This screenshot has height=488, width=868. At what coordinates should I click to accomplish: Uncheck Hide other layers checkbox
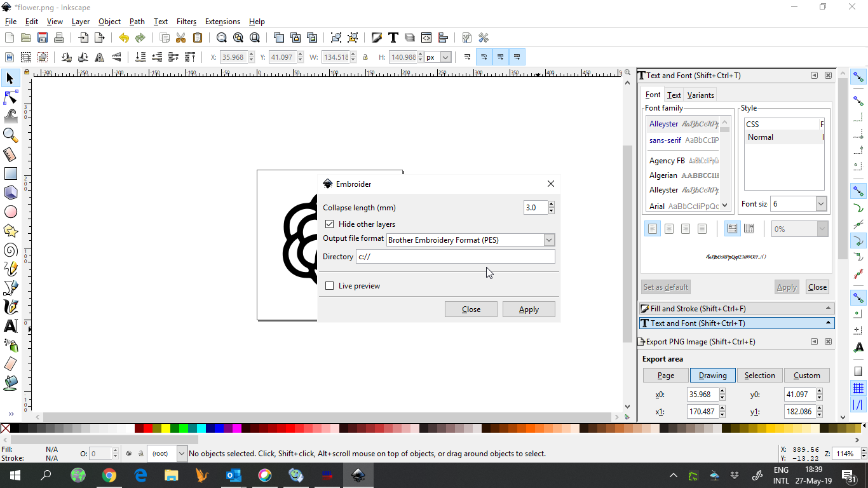coord(329,224)
